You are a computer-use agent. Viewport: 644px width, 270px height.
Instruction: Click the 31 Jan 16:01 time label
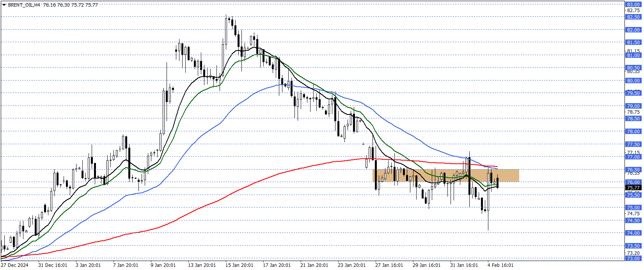464,265
